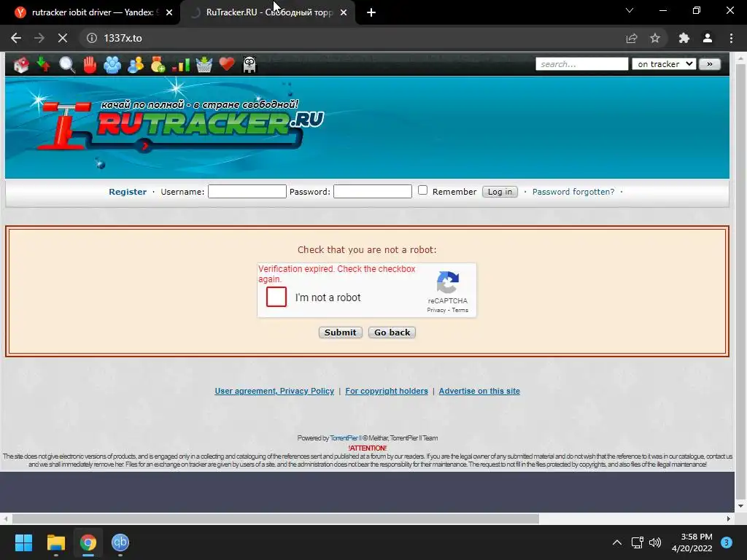The image size is (747, 560).
Task: Show hidden tray icons chevron
Action: tap(617, 542)
